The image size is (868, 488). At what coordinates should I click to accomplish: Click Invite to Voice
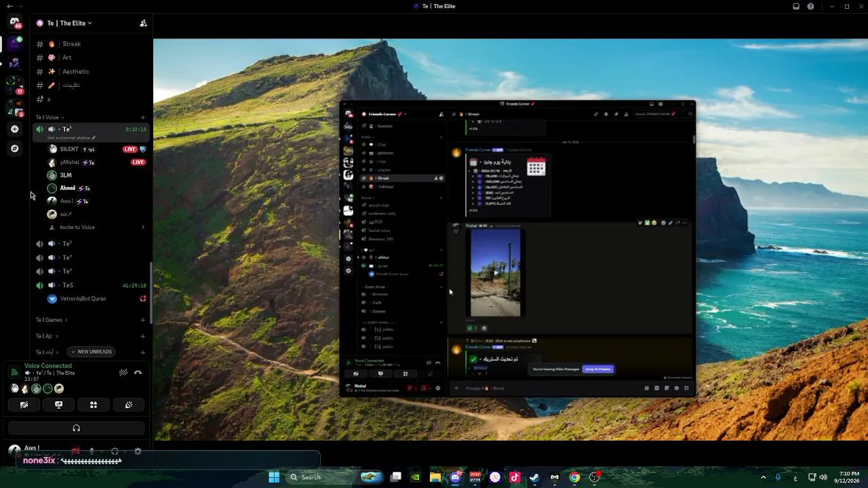(x=77, y=227)
